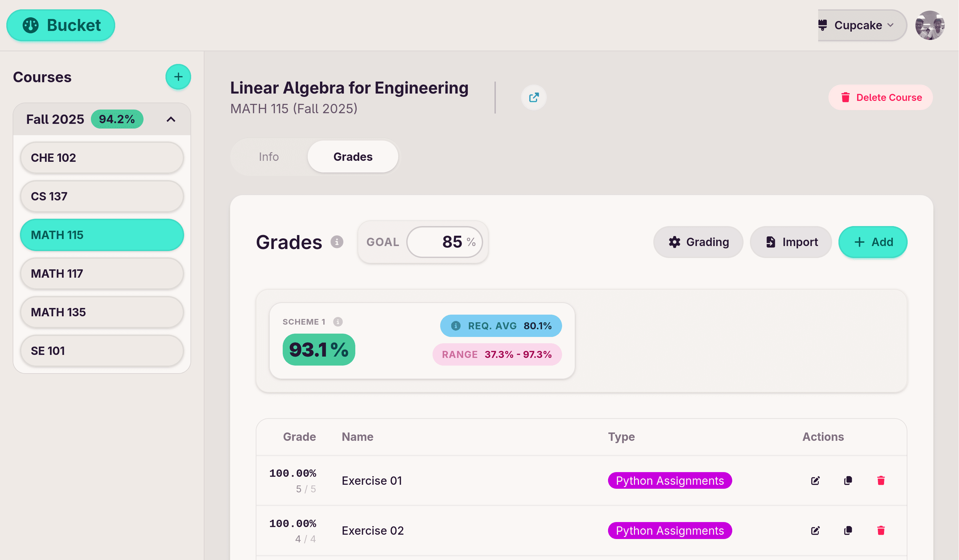The image size is (959, 560).
Task: Duplicate the Exercise 01 grade entry
Action: tap(848, 480)
